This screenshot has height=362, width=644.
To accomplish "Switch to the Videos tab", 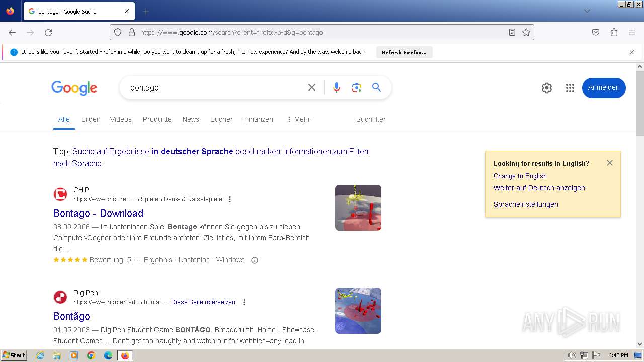I will [x=121, y=119].
